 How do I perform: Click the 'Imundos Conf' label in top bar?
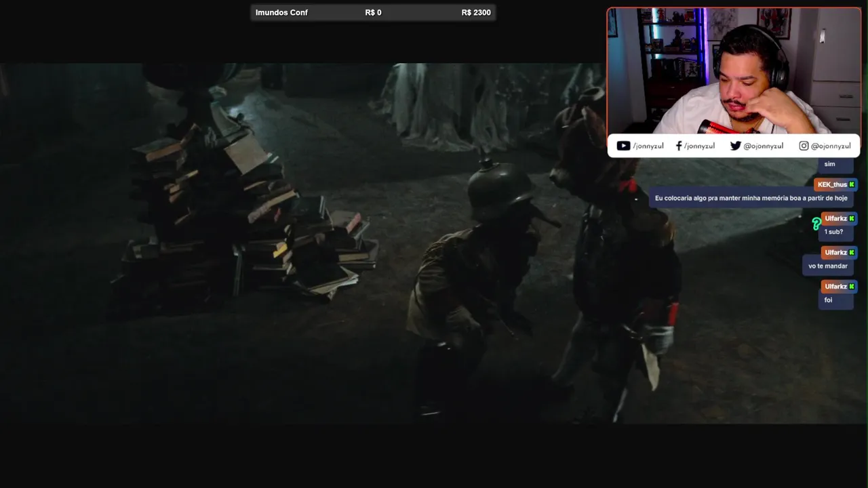point(281,12)
